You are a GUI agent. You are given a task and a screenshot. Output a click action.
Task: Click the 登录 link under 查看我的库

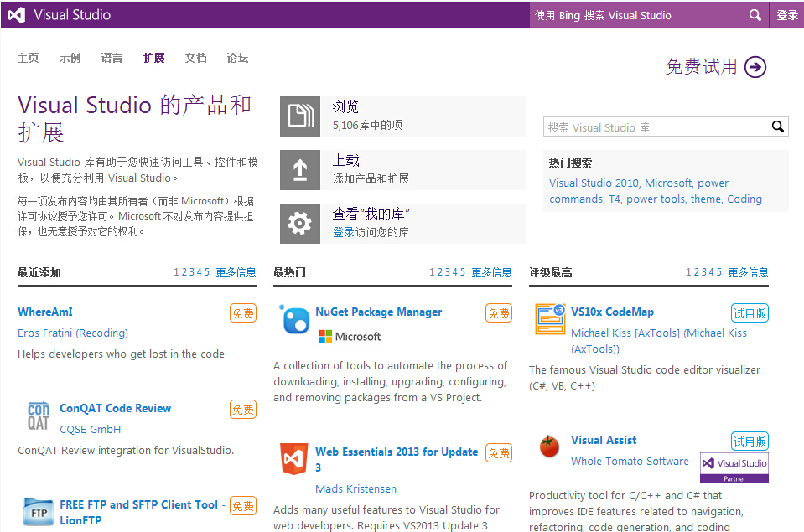344,232
